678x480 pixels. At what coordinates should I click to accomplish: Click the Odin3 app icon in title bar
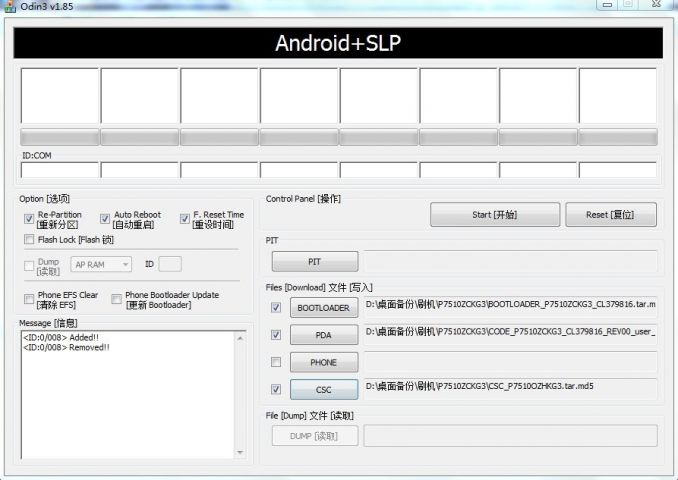coord(9,6)
